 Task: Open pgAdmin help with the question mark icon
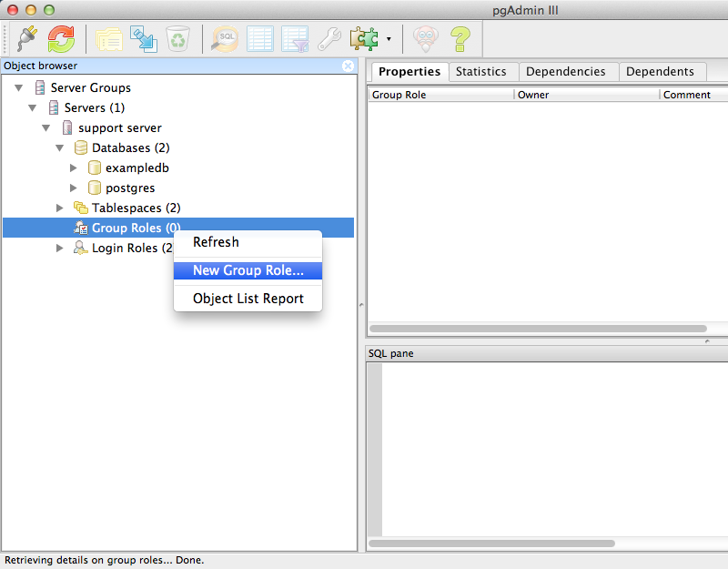point(460,39)
